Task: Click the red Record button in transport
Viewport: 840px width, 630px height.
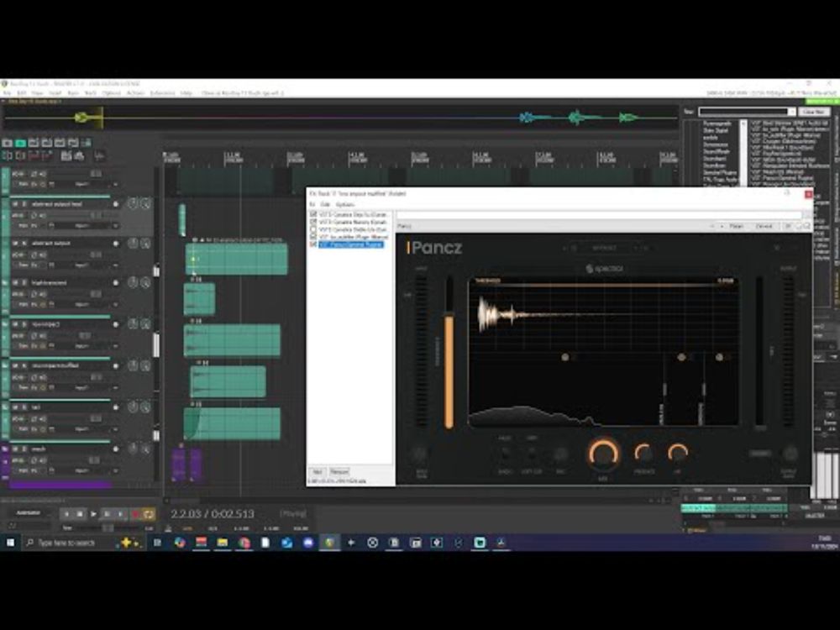Action: [135, 514]
